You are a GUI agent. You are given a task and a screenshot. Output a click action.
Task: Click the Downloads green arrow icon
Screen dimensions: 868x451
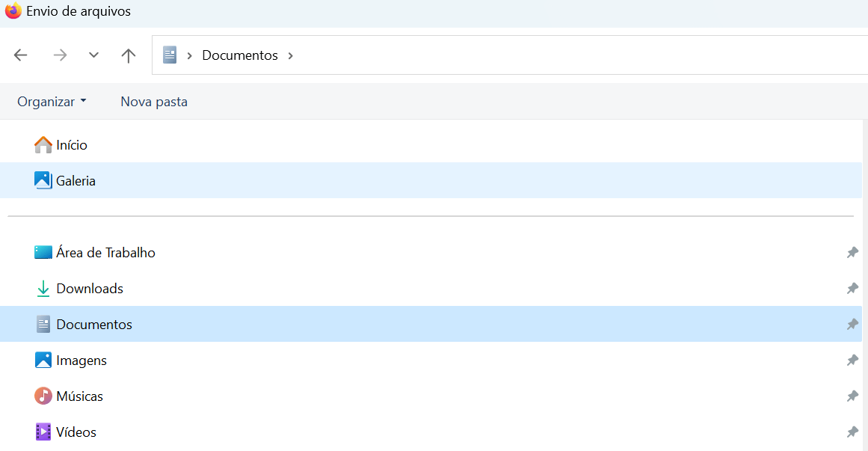click(43, 289)
